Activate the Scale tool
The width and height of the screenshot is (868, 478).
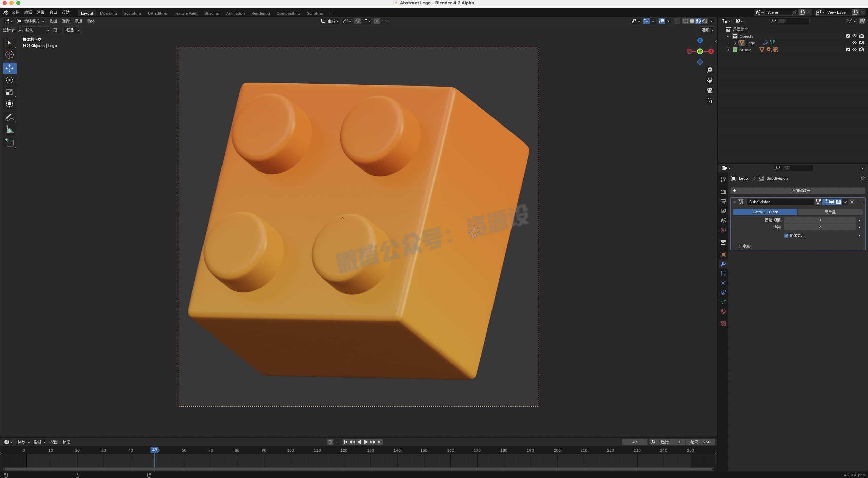(x=9, y=92)
